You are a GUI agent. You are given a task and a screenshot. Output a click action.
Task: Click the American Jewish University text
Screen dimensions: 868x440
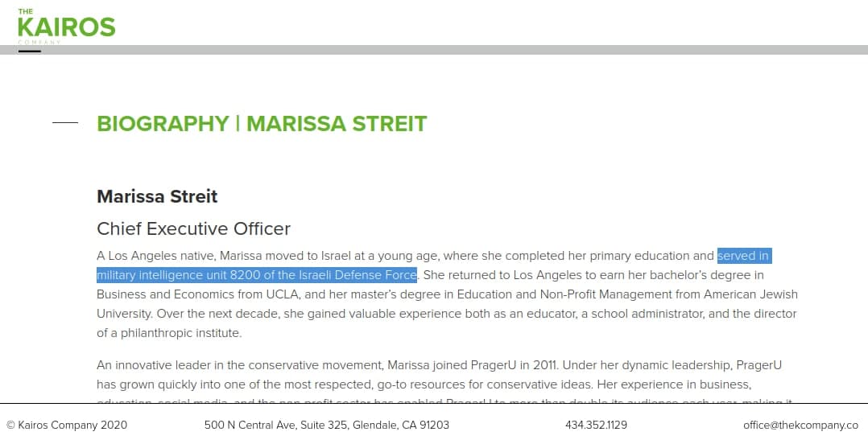tap(739, 294)
